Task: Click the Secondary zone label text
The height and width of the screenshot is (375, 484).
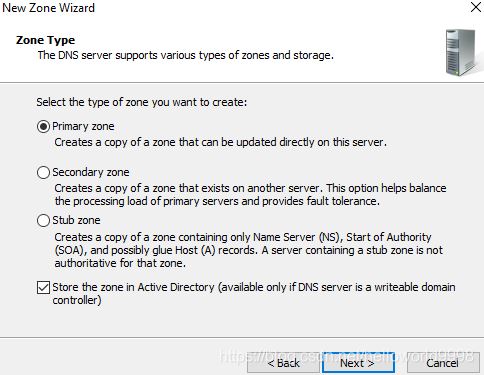Action: [91, 172]
